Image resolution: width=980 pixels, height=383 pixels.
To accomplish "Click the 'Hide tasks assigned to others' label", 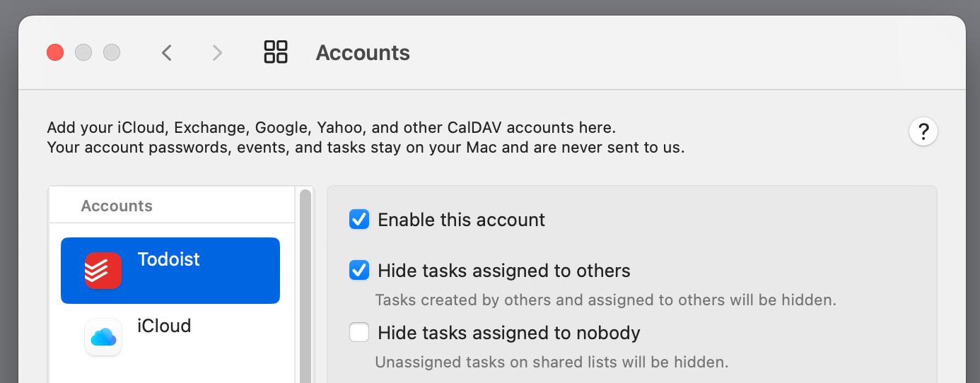I will click(x=504, y=271).
